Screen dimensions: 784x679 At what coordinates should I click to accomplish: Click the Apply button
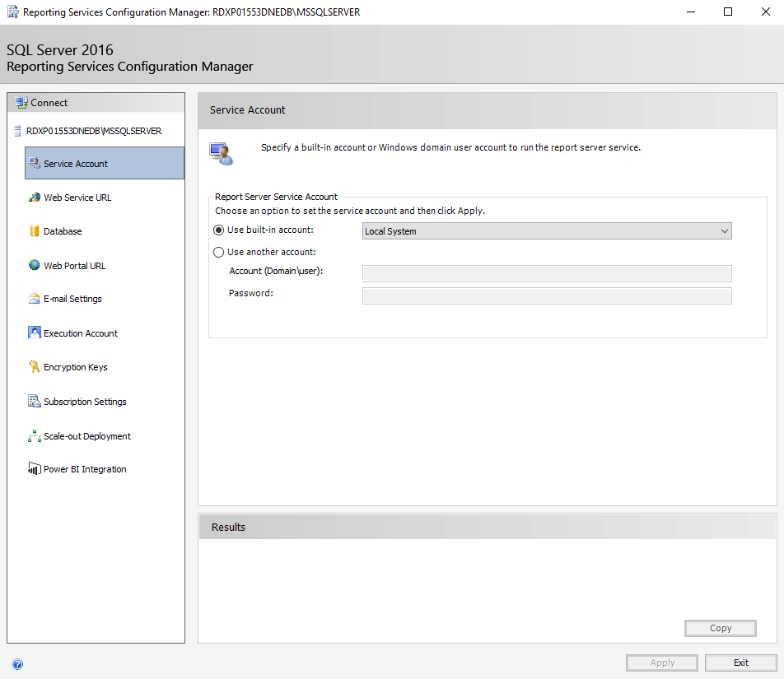pyautogui.click(x=662, y=663)
